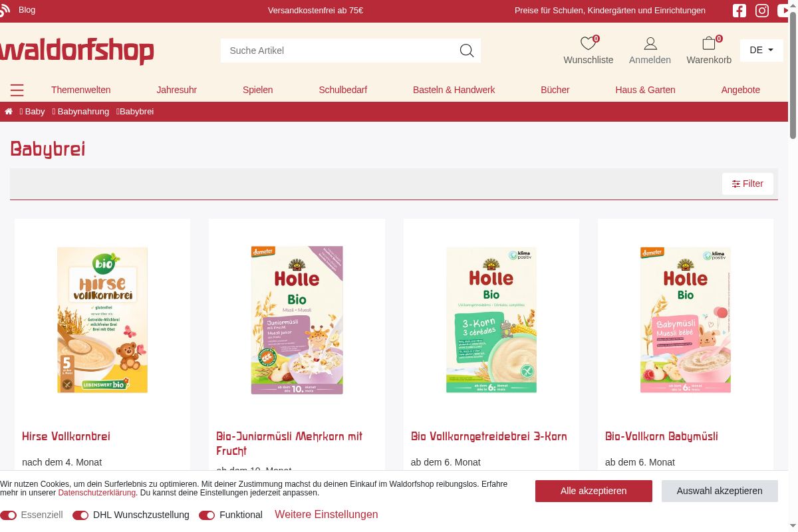
Task: Open the Datenschutzerklärung link
Action: click(x=97, y=493)
